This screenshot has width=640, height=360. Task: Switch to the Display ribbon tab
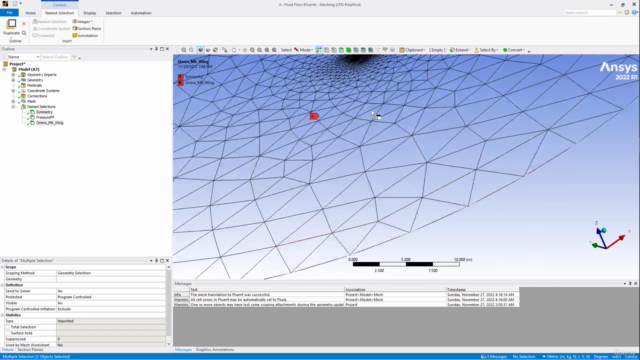[90, 13]
